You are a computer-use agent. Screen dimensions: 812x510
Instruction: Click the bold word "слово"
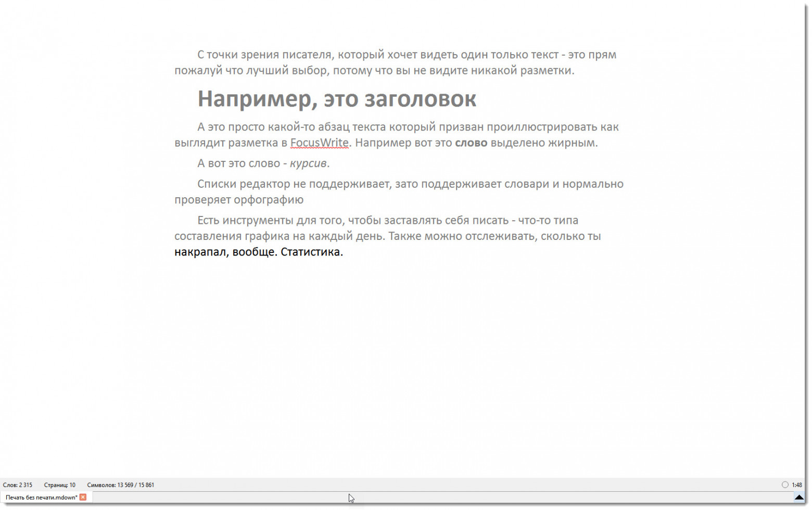(x=471, y=143)
